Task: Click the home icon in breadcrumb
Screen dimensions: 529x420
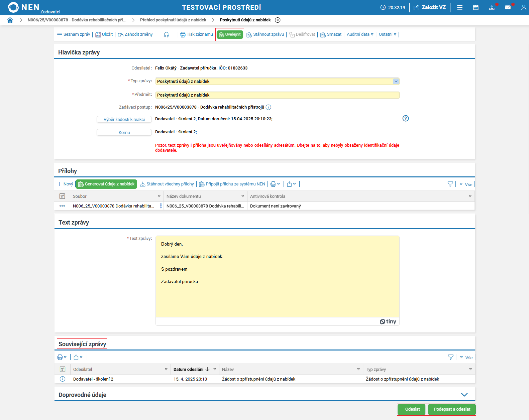Action: pyautogui.click(x=10, y=20)
